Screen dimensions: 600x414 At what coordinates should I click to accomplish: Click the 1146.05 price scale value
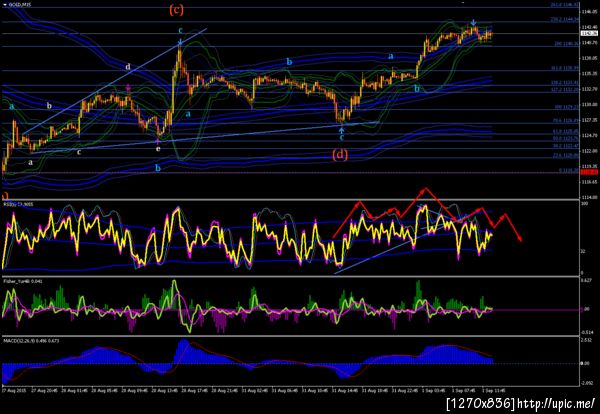click(589, 12)
